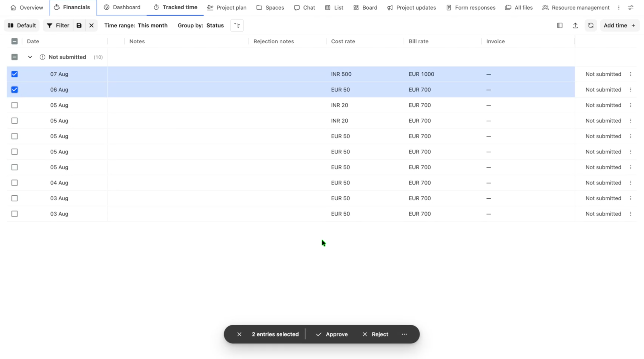Click Rejection notes column header
The width and height of the screenshot is (644, 359).
pyautogui.click(x=274, y=41)
